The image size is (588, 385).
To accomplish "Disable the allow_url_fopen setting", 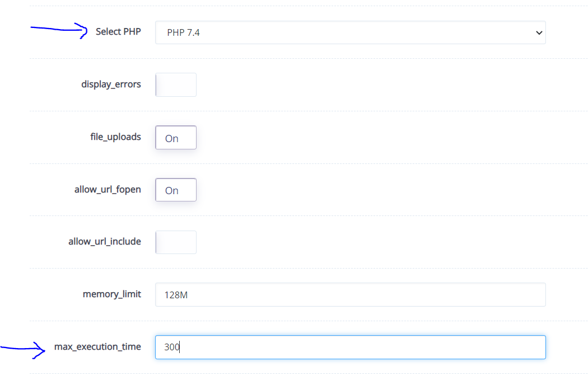I will click(175, 190).
